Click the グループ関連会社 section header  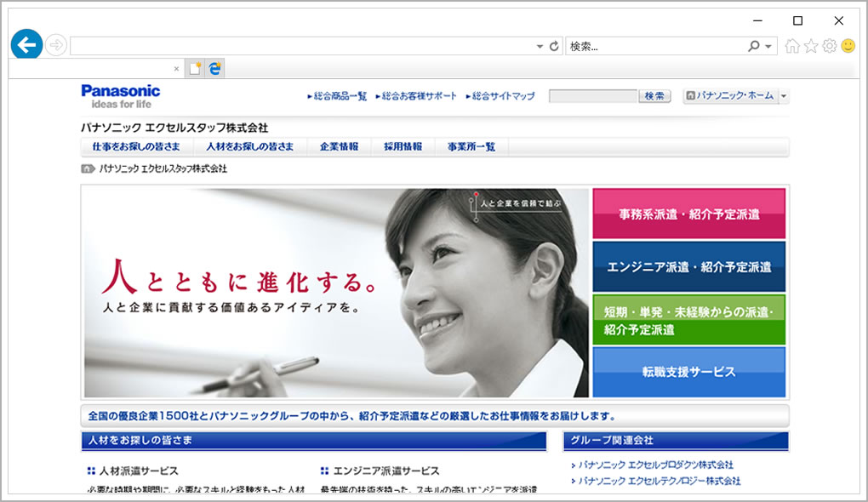tap(676, 441)
